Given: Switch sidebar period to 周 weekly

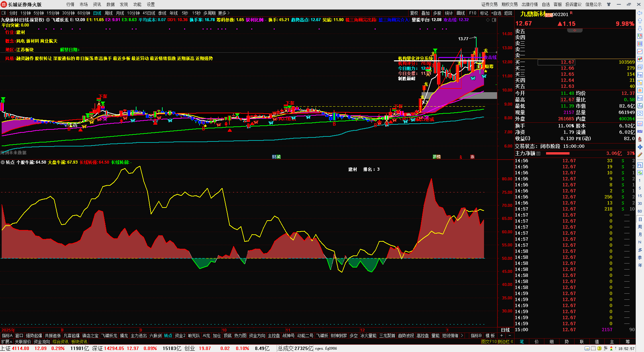Looking at the screenshot, I should click(x=640, y=227).
